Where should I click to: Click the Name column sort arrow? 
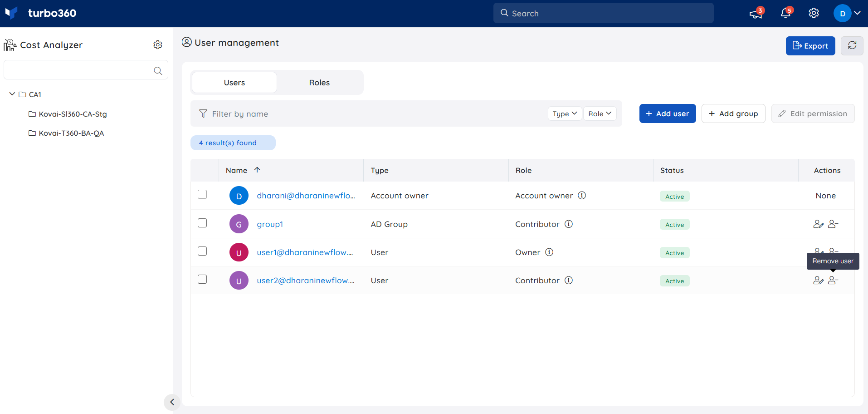(x=257, y=170)
